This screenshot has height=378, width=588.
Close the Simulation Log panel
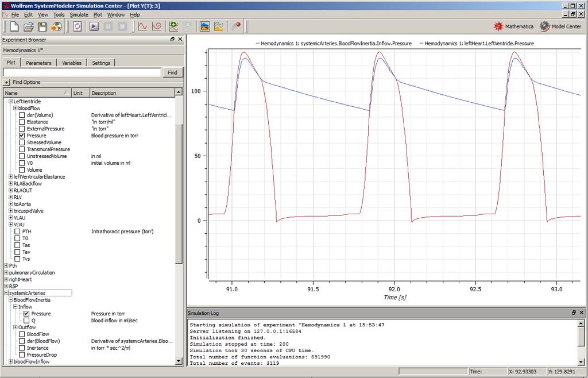coord(582,313)
